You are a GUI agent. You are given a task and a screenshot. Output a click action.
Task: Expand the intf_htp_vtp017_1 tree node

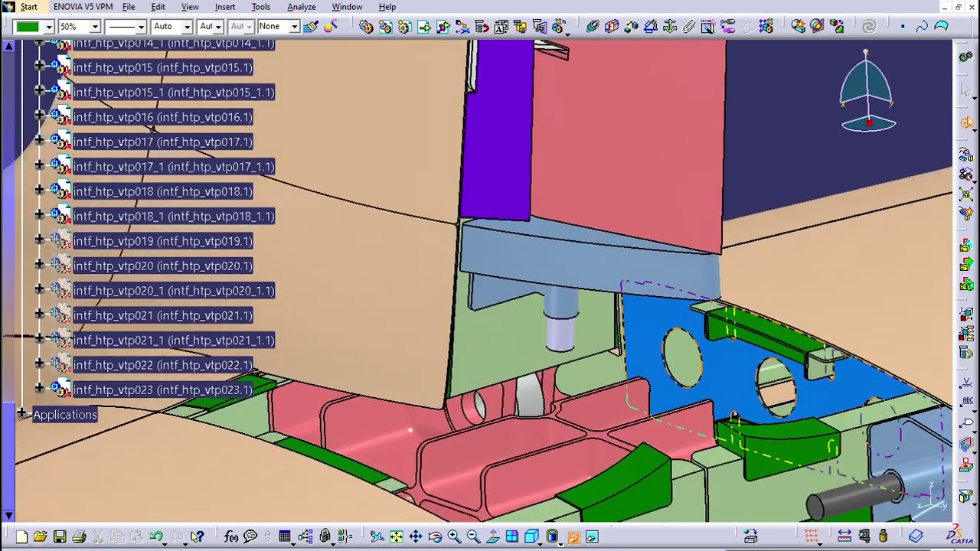point(40,166)
